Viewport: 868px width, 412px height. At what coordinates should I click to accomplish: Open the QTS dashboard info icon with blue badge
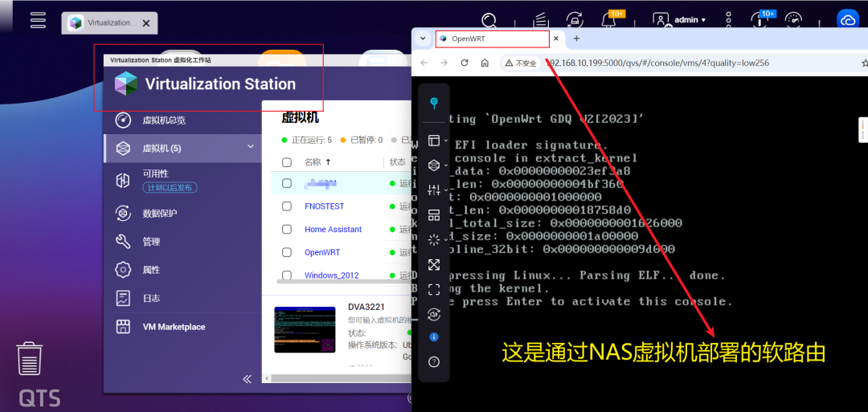tap(759, 20)
